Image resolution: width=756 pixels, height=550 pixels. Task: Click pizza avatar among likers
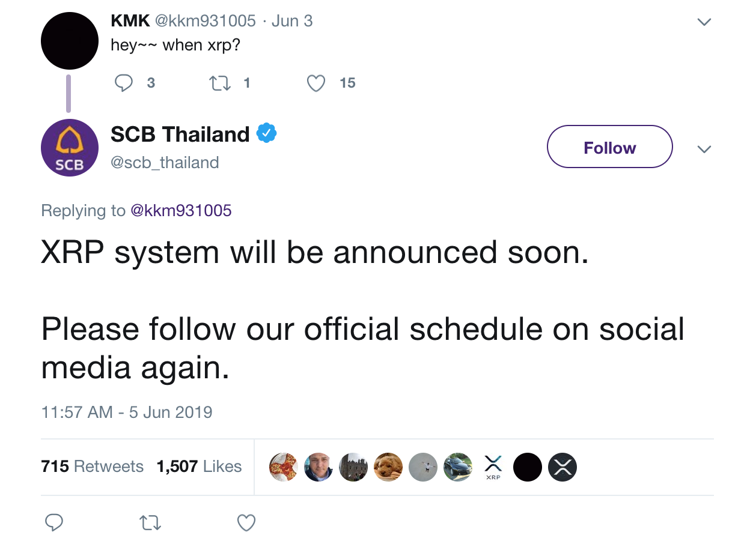point(283,467)
